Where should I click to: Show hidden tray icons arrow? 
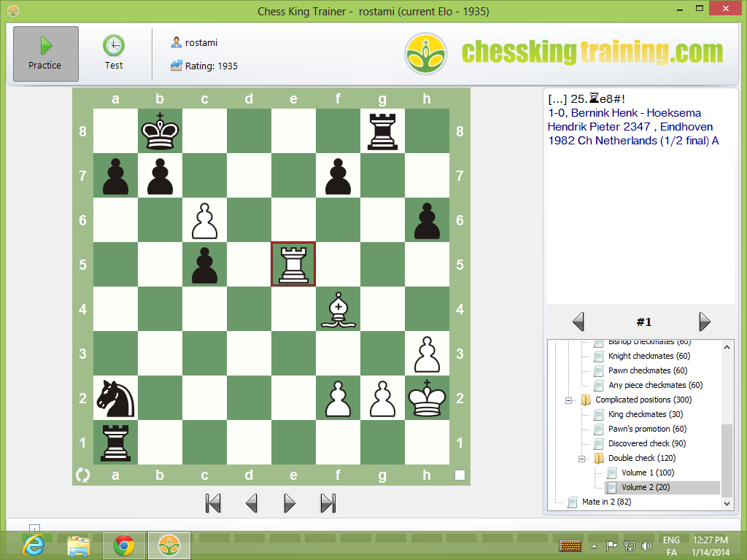[594, 546]
